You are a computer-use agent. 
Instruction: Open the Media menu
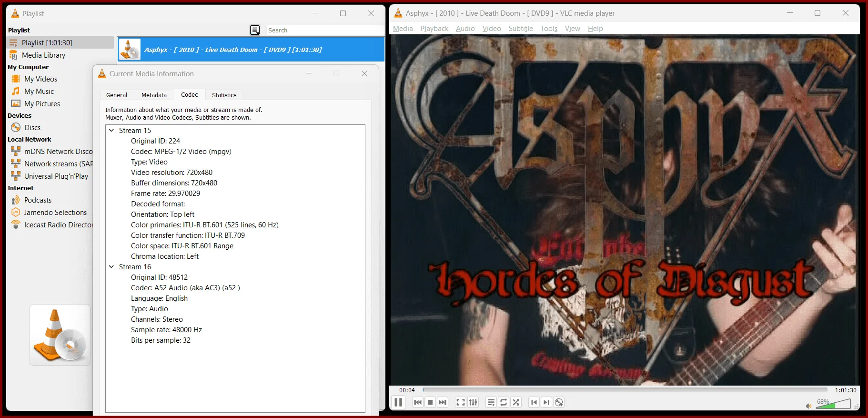pos(403,29)
